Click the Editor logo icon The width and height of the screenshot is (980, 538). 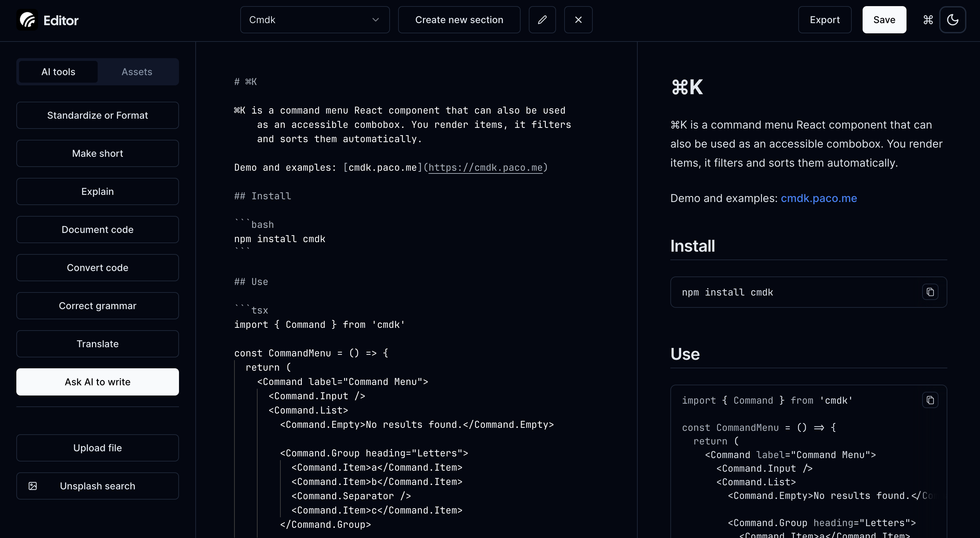tap(27, 20)
